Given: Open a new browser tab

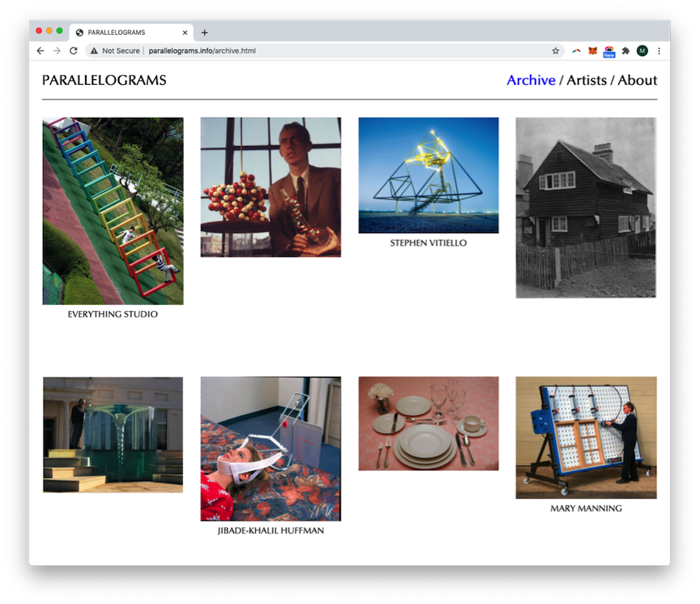Looking at the screenshot, I should [205, 33].
